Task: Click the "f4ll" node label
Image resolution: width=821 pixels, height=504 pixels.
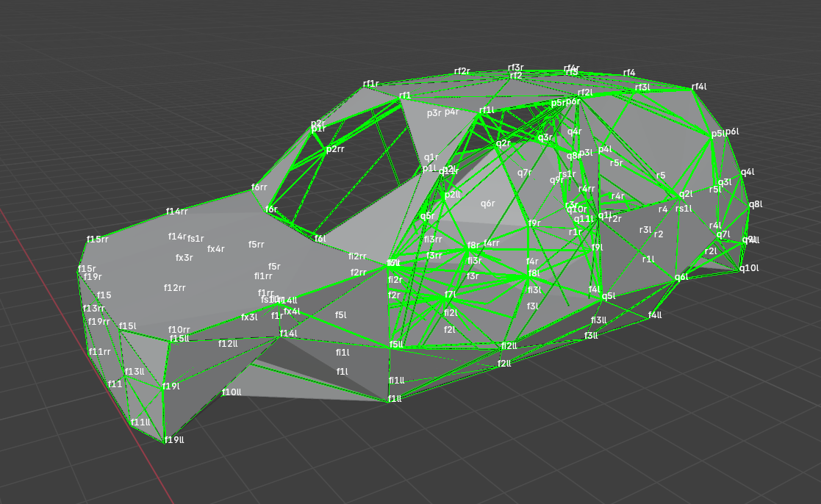Action: (655, 315)
